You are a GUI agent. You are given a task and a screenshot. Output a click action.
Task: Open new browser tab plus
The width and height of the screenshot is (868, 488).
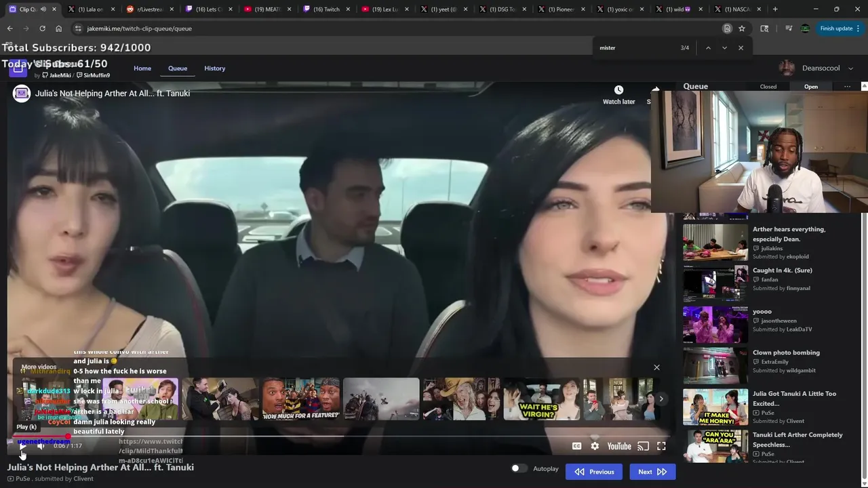pyautogui.click(x=775, y=9)
